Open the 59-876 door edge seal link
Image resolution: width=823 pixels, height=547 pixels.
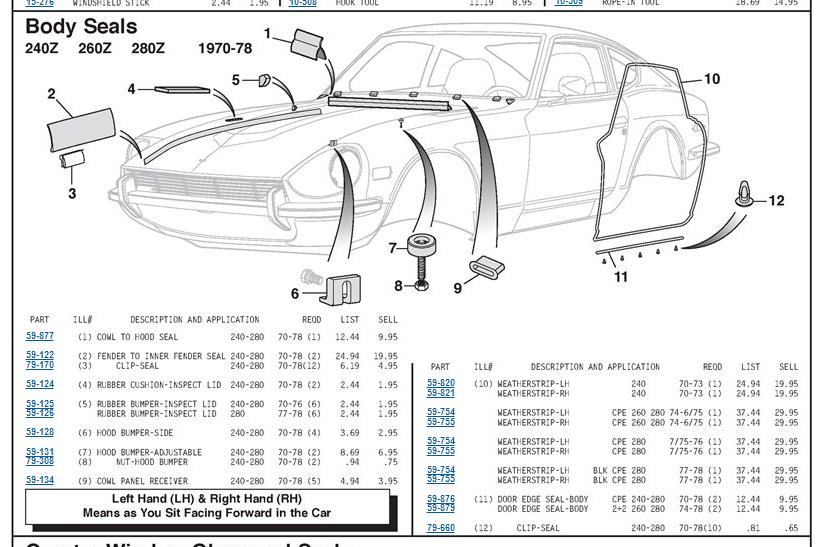point(441,499)
